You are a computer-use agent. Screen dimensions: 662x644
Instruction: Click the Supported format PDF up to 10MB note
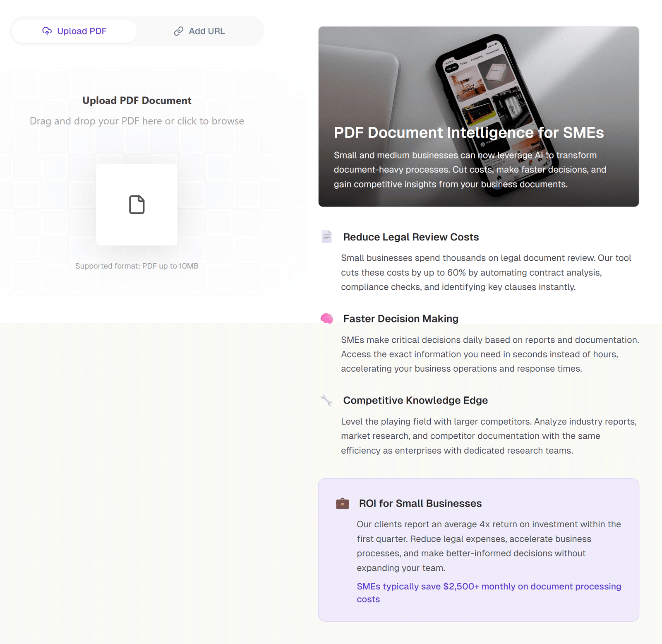pyautogui.click(x=137, y=266)
